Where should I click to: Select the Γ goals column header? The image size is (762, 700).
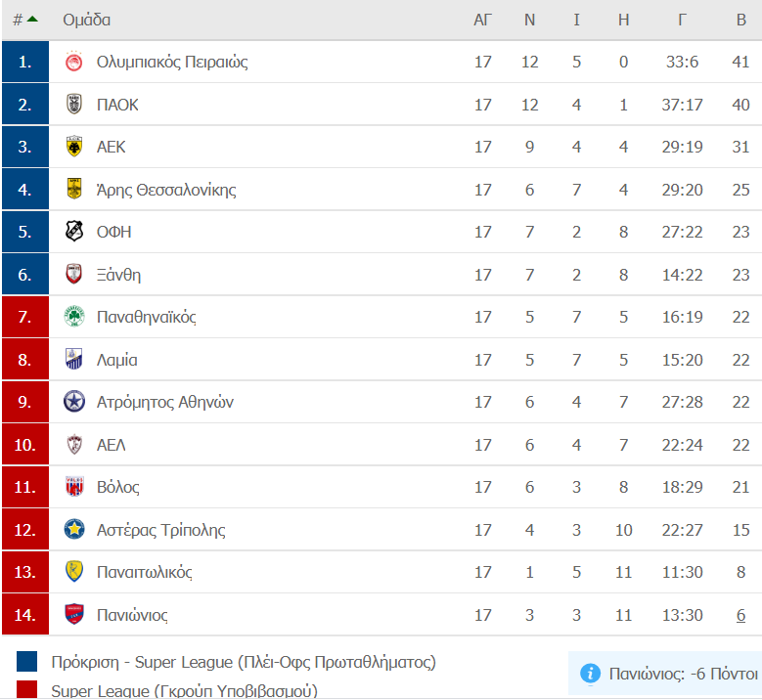[682, 20]
